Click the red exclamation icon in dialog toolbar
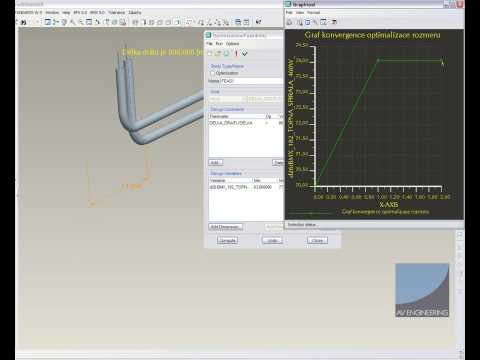 (236, 53)
